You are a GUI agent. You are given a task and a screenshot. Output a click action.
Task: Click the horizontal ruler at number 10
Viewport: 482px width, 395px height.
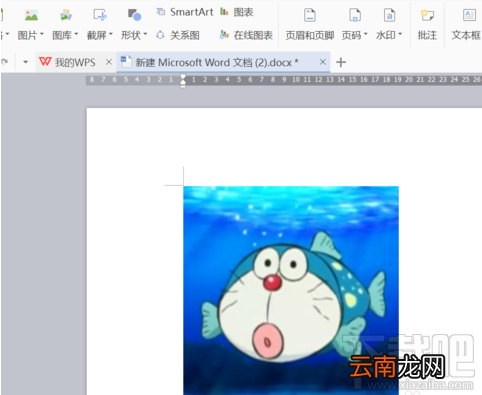pyautogui.click(x=296, y=80)
